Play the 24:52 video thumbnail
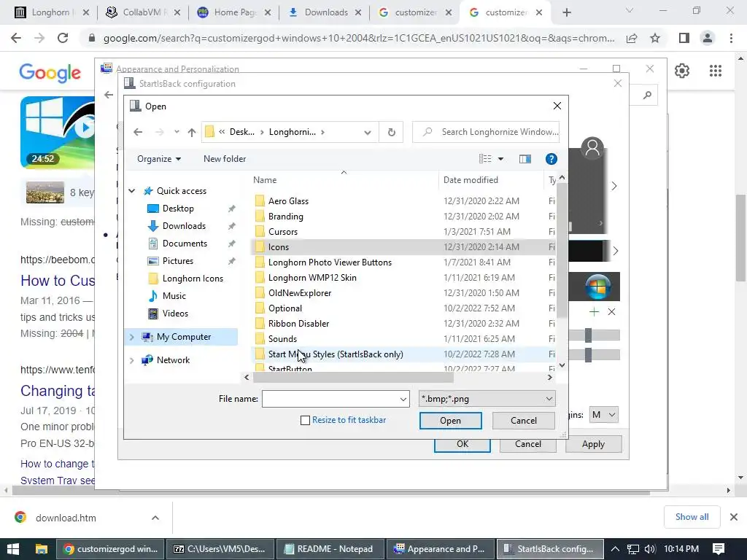The width and height of the screenshot is (747, 560). tap(57, 132)
